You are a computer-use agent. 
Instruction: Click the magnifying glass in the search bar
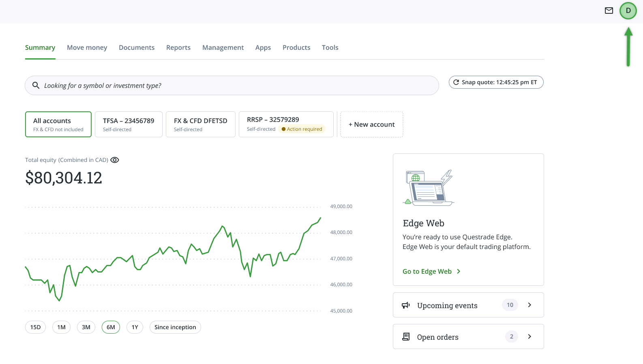coord(36,85)
